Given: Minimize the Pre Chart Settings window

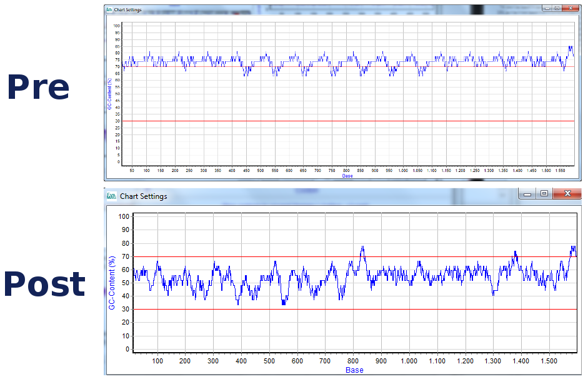Looking at the screenshot, I should click(547, 9).
